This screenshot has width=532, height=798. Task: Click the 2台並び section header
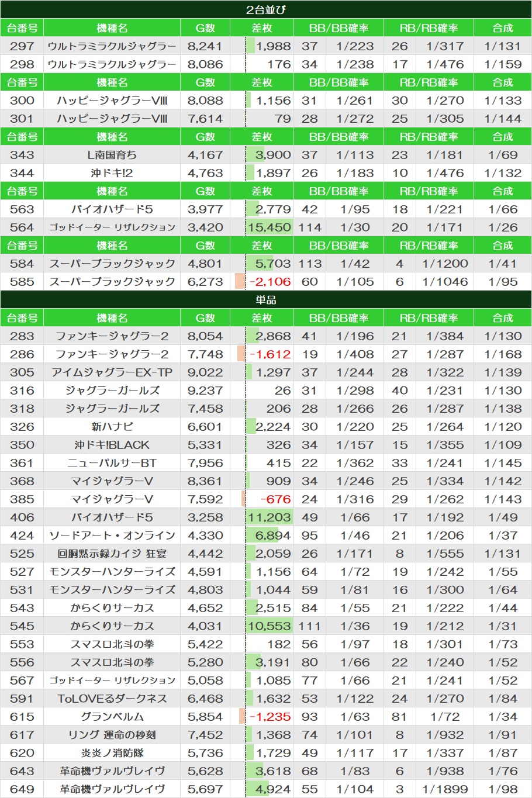click(266, 9)
